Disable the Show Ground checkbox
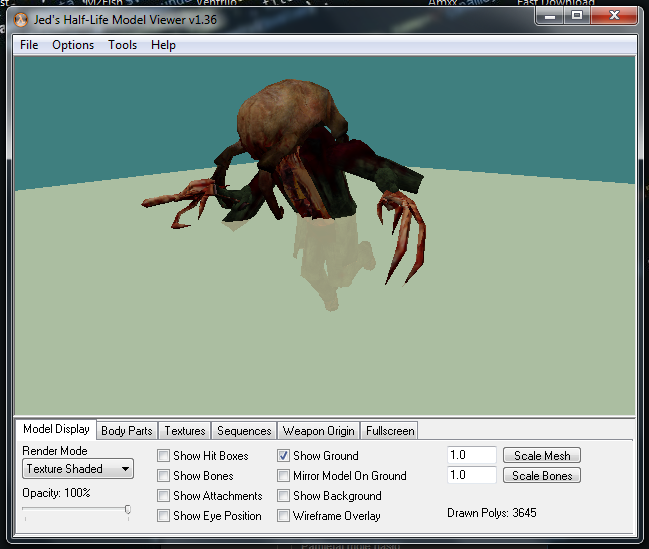649x549 pixels. coord(284,456)
